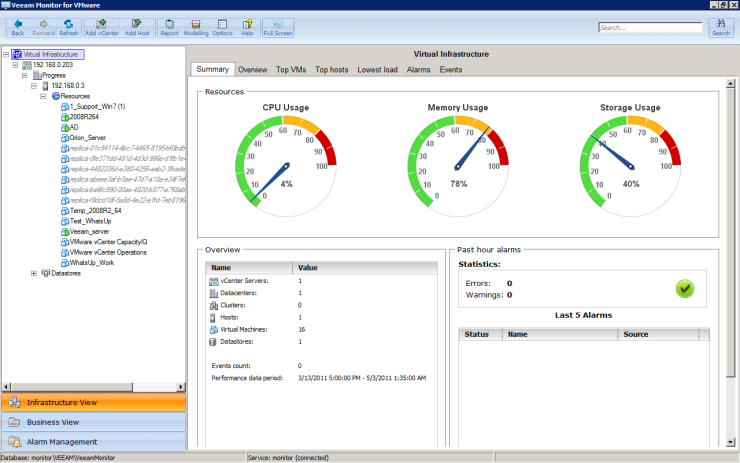Select the Datastores tree icon

pyautogui.click(x=46, y=273)
